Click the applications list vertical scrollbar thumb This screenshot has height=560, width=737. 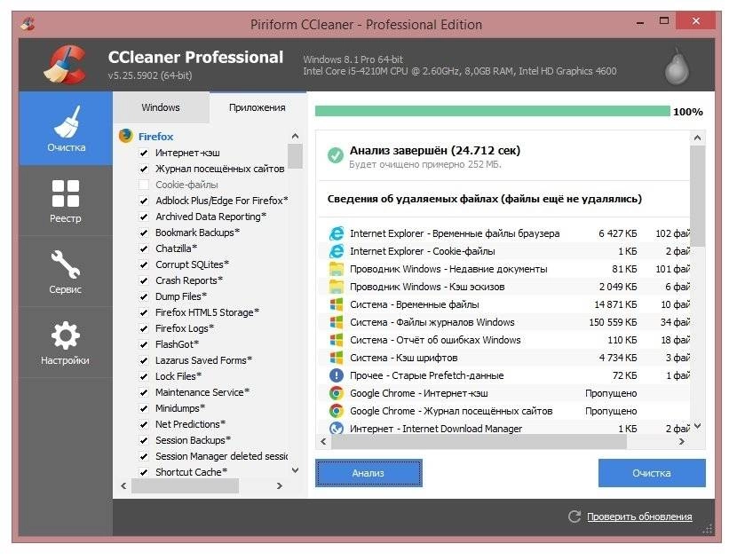click(x=295, y=156)
